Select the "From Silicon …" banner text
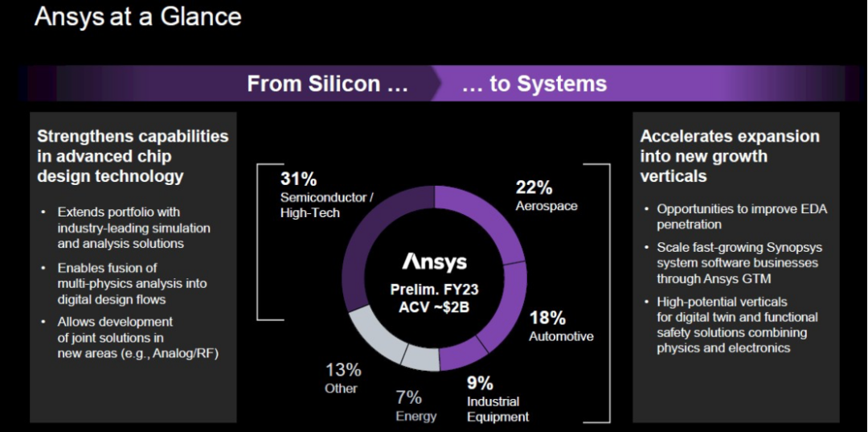Image resolution: width=868 pixels, height=432 pixels. (327, 84)
